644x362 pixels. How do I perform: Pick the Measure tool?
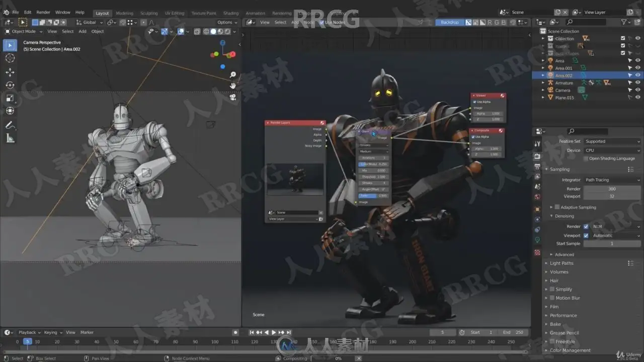click(x=10, y=138)
